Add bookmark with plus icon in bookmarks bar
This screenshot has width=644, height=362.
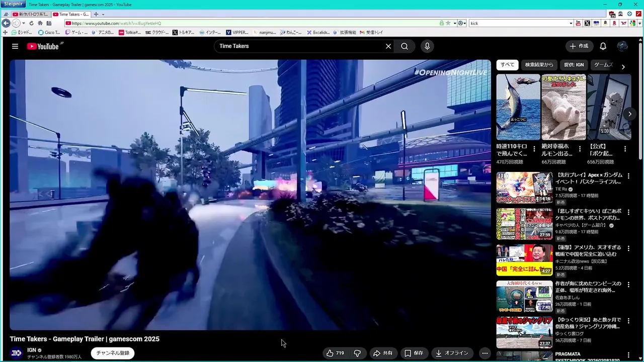5,32
